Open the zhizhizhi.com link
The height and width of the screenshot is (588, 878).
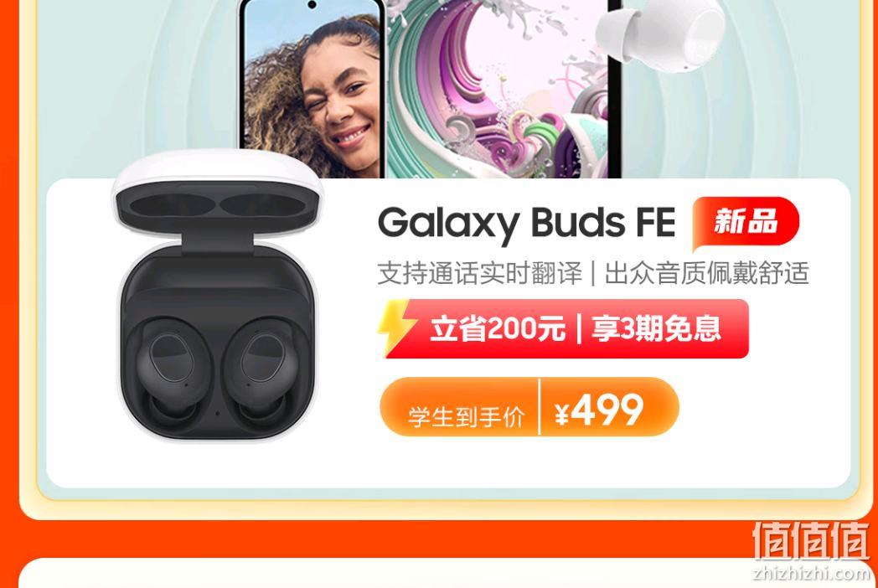tap(813, 574)
